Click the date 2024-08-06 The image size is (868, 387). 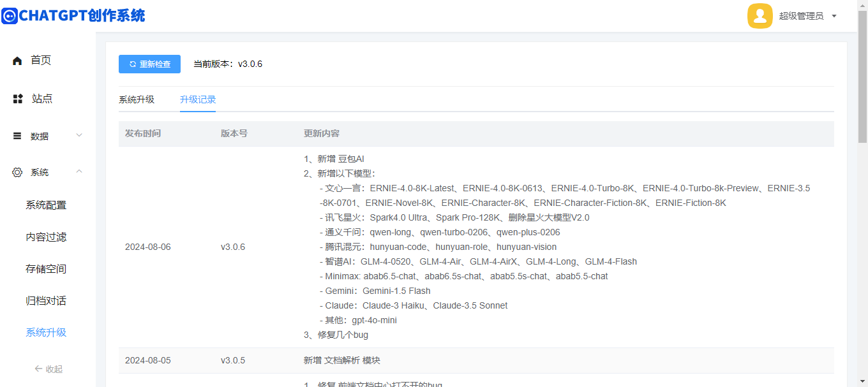(148, 247)
